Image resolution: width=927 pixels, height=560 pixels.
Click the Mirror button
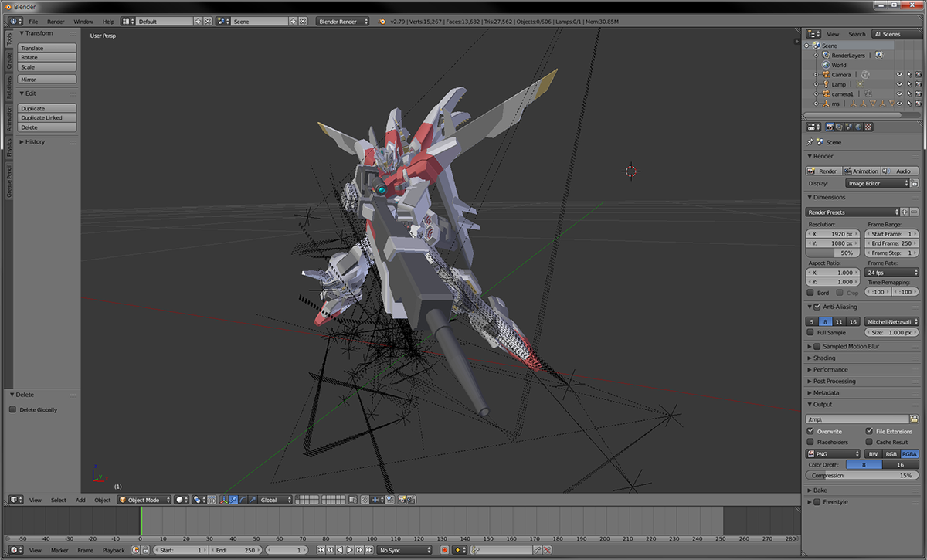coord(47,80)
